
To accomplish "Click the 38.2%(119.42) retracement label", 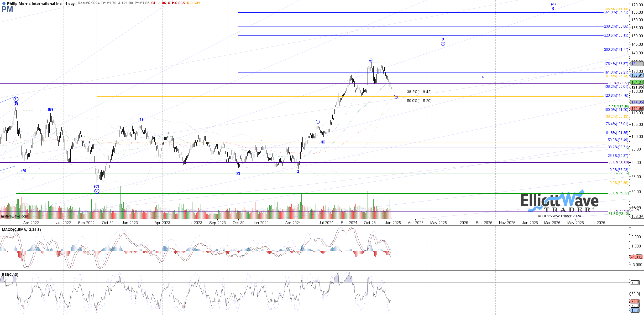I will click(419, 92).
